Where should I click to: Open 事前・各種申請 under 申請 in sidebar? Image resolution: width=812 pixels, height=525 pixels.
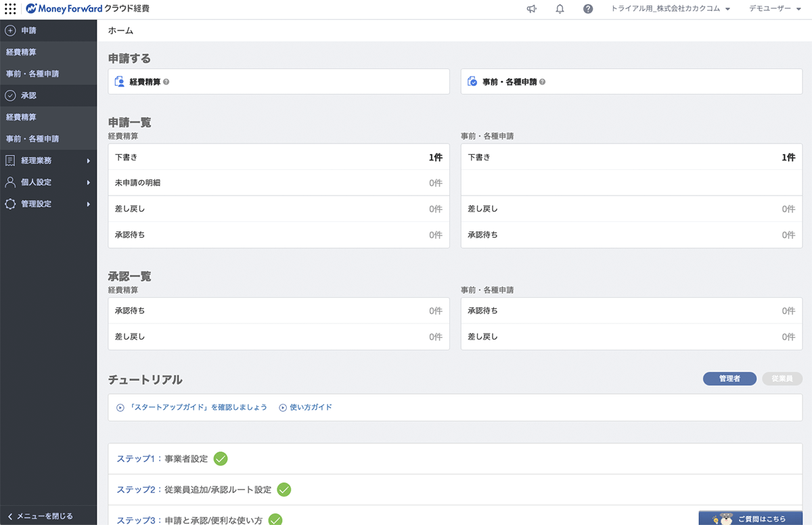click(x=49, y=74)
